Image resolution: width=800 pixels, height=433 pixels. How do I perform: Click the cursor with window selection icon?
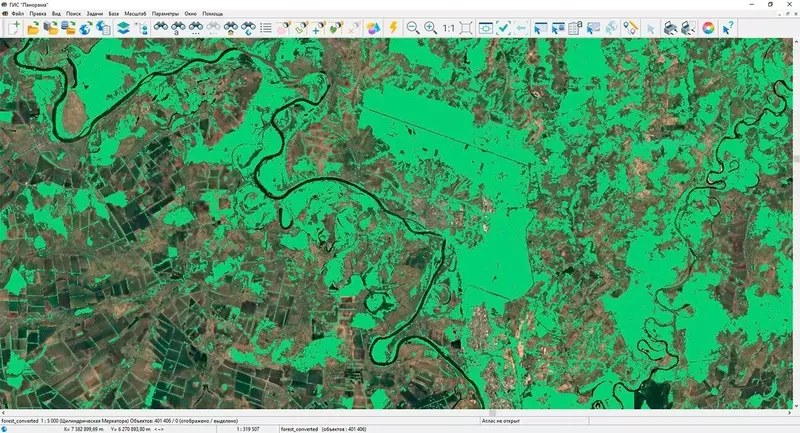click(540, 28)
